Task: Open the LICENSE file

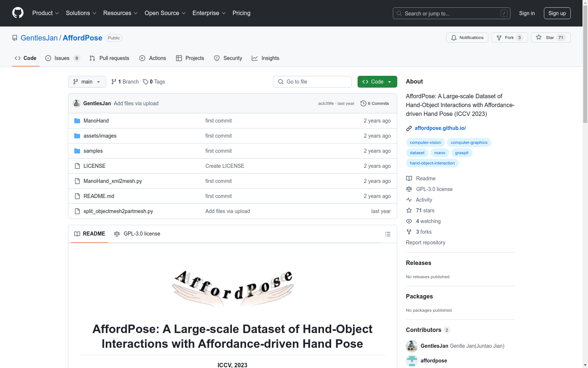Action: 94,166
